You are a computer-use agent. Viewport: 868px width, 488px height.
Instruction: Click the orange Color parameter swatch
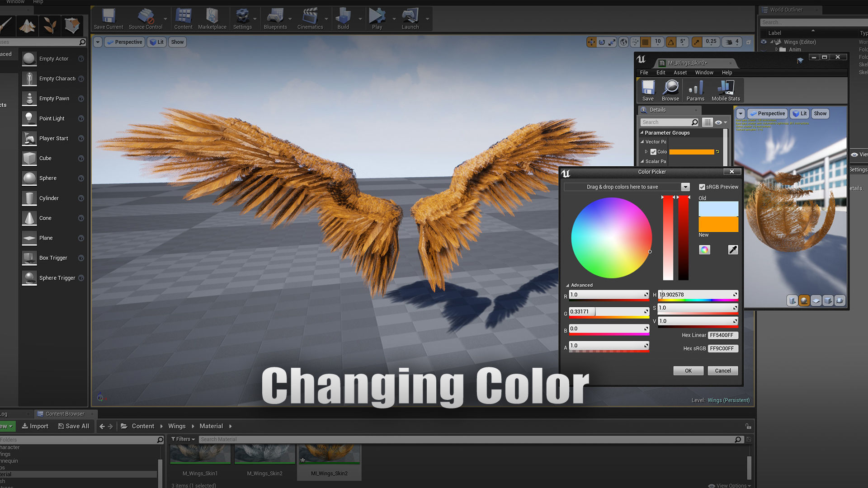tap(691, 152)
